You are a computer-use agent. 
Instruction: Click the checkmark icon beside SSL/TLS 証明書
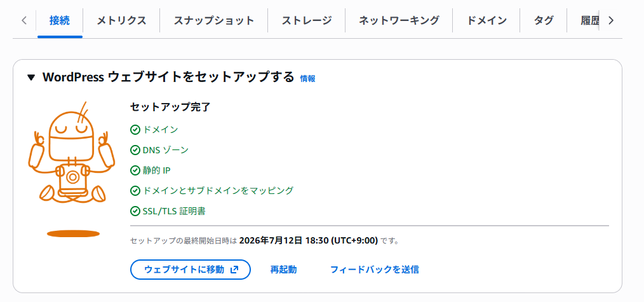coord(135,212)
